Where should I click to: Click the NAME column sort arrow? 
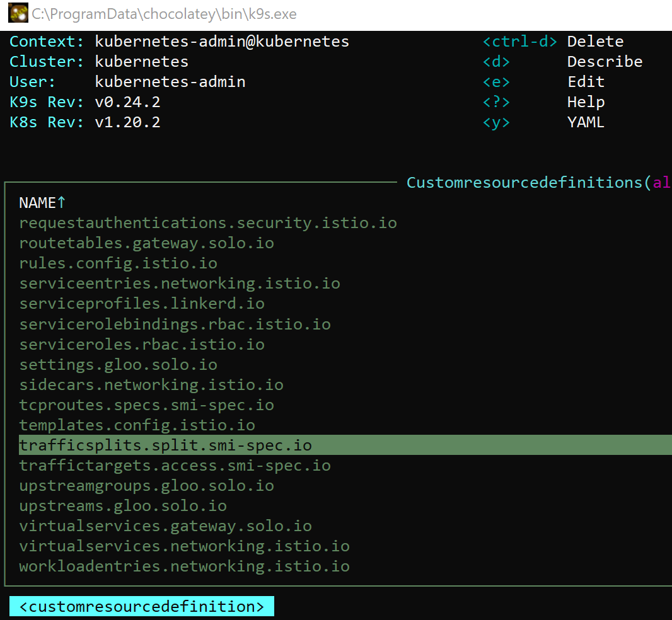point(62,203)
